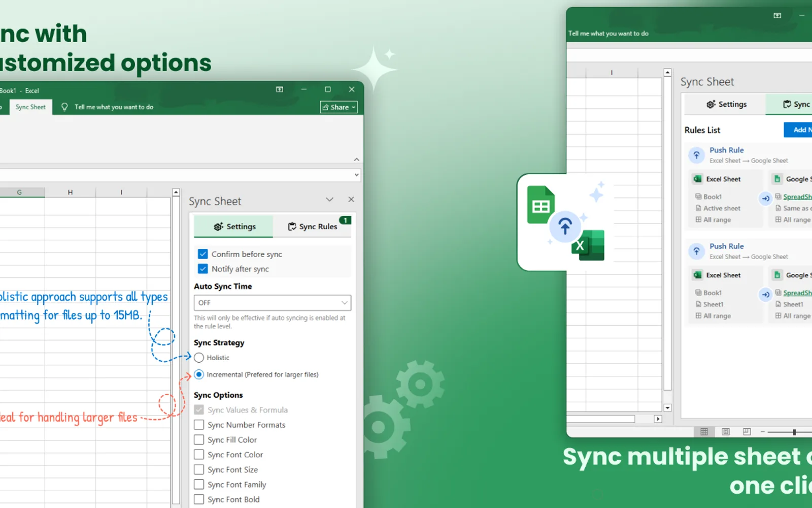812x508 pixels.
Task: Click the Share button in Excel ribbon
Action: click(x=339, y=107)
